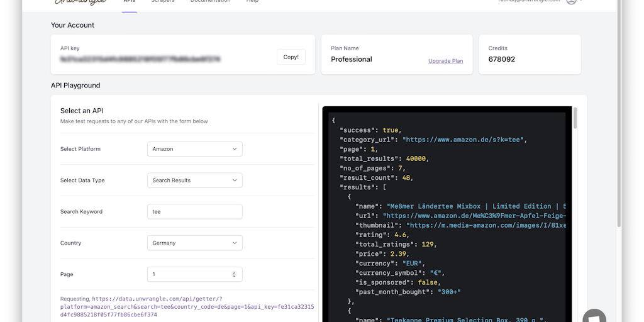Copy the API key with Copy! button
The width and height of the screenshot is (644, 322).
coord(291,57)
